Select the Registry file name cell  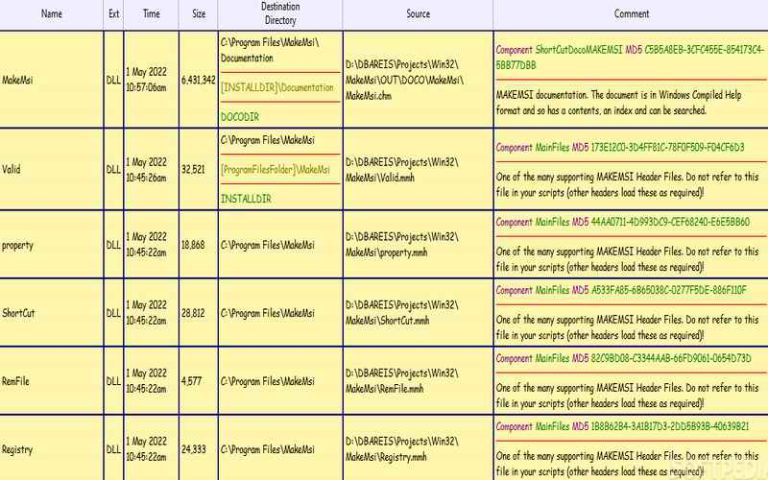(51, 449)
